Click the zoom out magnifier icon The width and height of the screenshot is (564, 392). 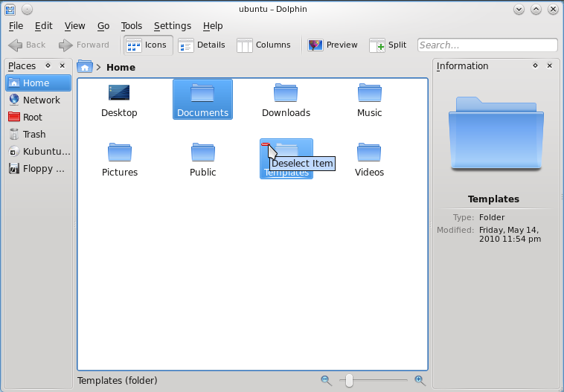point(326,380)
